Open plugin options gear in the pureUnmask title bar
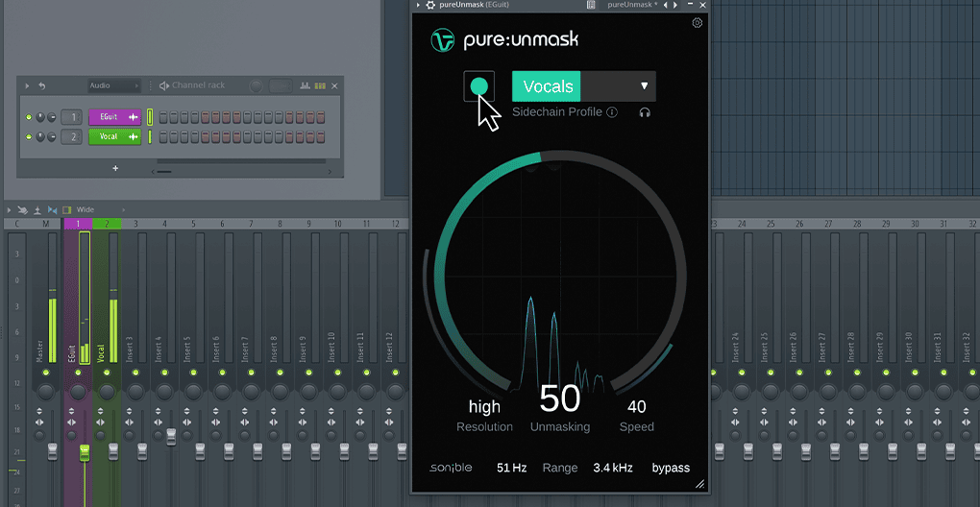This screenshot has width=980, height=507. pos(430,5)
